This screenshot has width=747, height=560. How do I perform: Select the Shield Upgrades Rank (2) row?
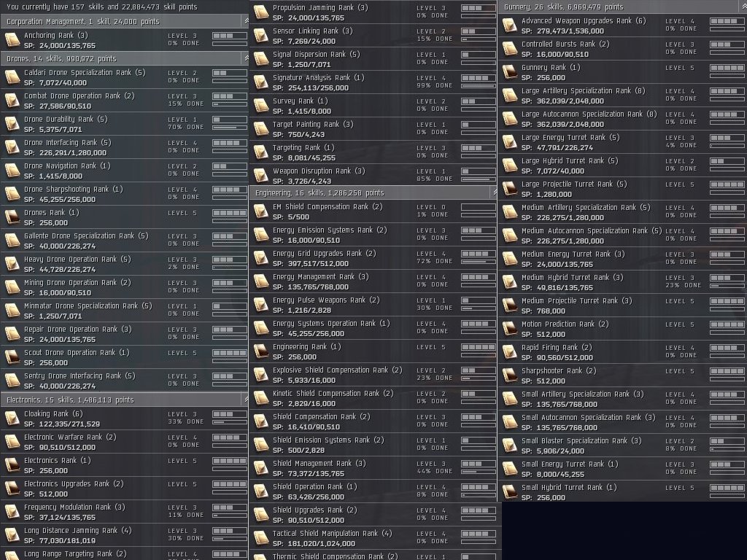point(373,515)
